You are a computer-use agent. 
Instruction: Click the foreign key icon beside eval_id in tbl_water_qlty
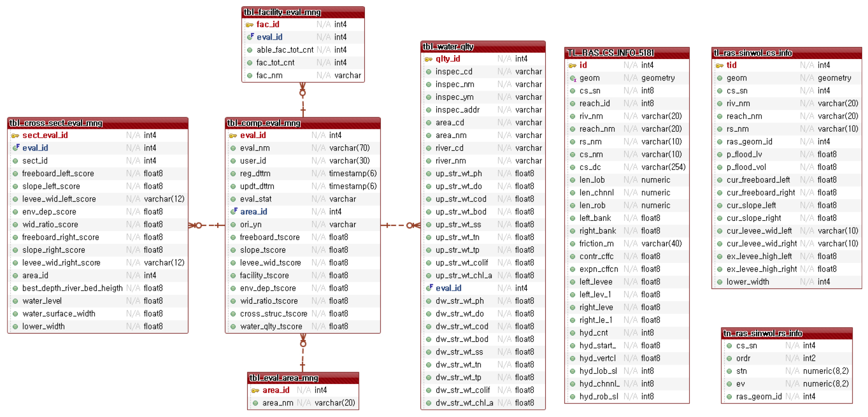pos(429,288)
